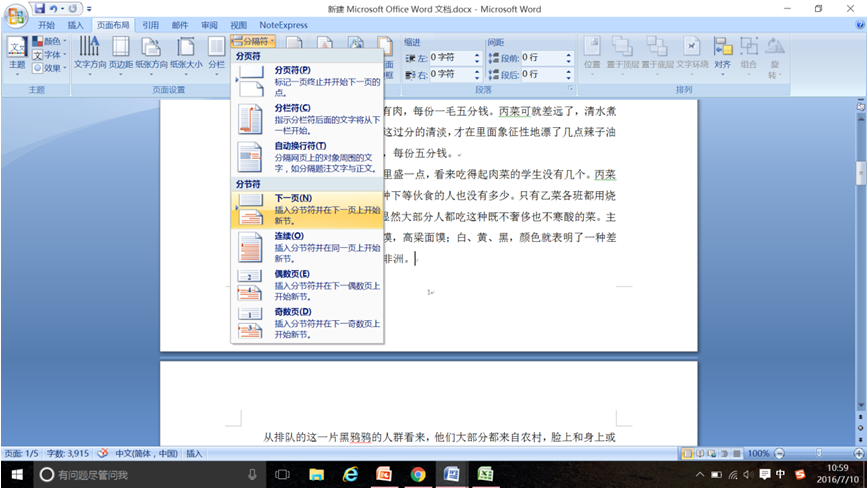Open 文字方向 text direction options
The width and height of the screenshot is (868, 489).
[90, 57]
